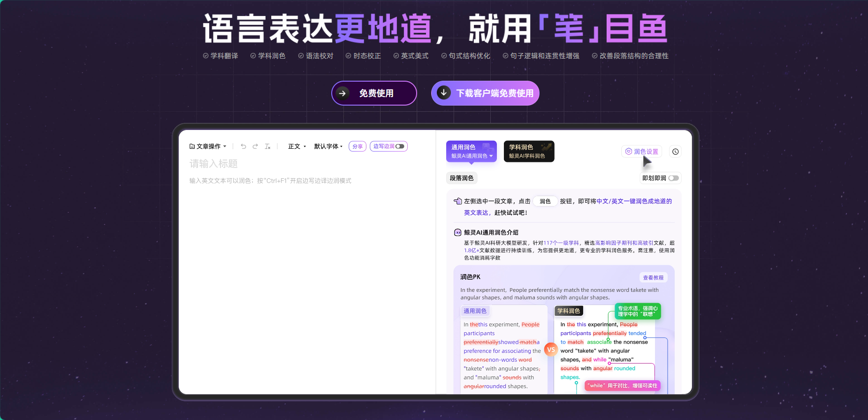Image resolution: width=868 pixels, height=420 pixels.
Task: Click the redo icon in editor toolbar
Action: pos(255,146)
